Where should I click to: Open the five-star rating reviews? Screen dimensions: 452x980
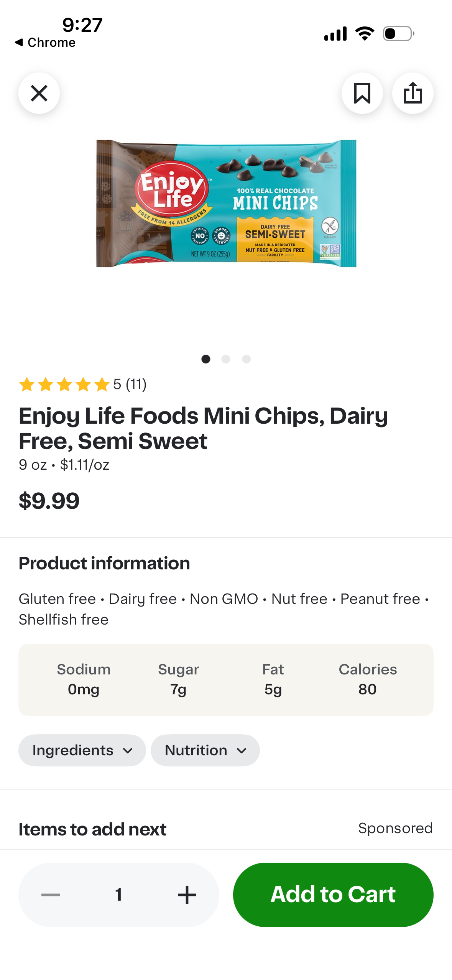[x=83, y=384]
